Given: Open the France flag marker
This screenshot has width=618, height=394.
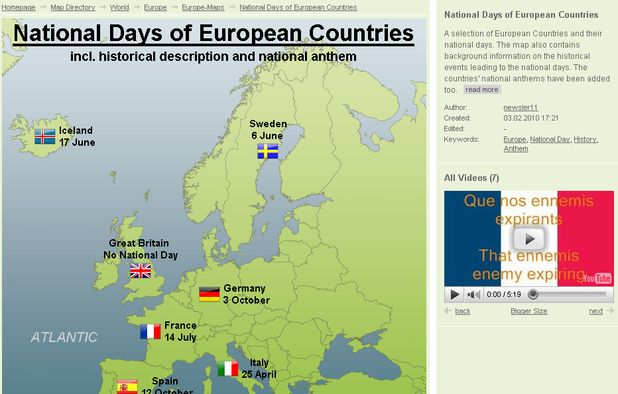Looking at the screenshot, I should (x=150, y=331).
